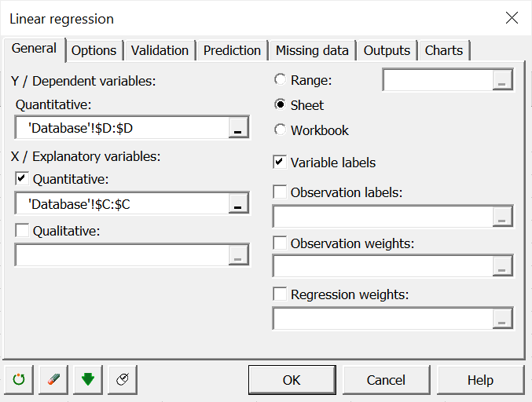
Task: Click the eraser clear-entries icon
Action: 53,380
